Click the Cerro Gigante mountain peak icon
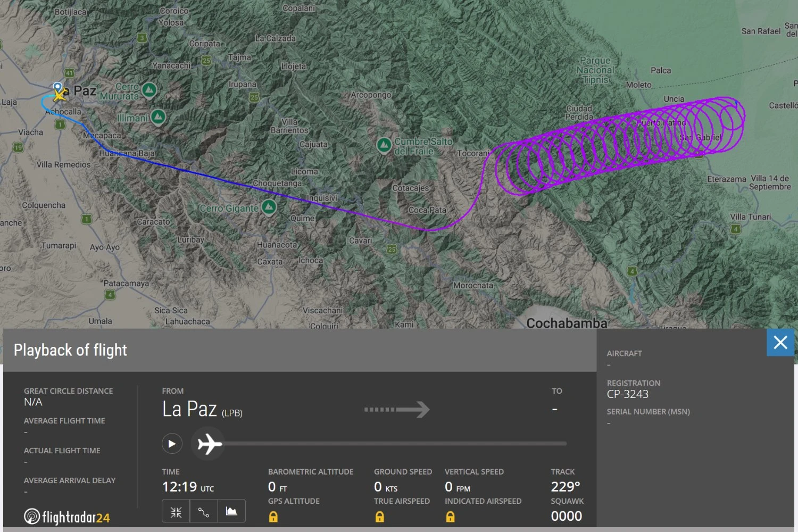The image size is (798, 532). 269,207
